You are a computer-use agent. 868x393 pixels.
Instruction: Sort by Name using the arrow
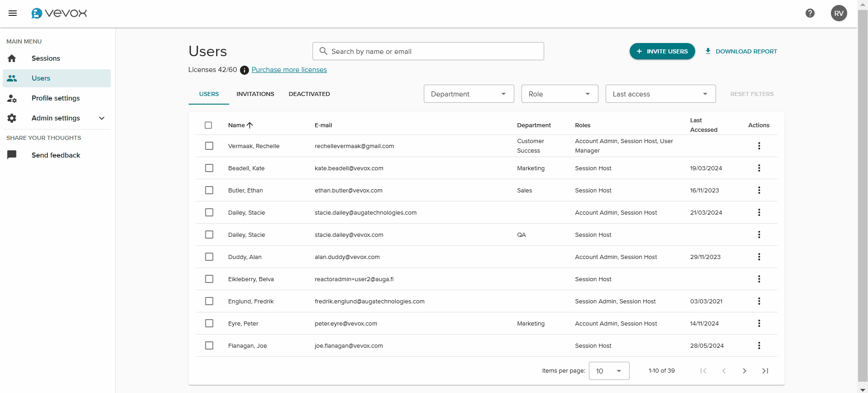point(250,125)
